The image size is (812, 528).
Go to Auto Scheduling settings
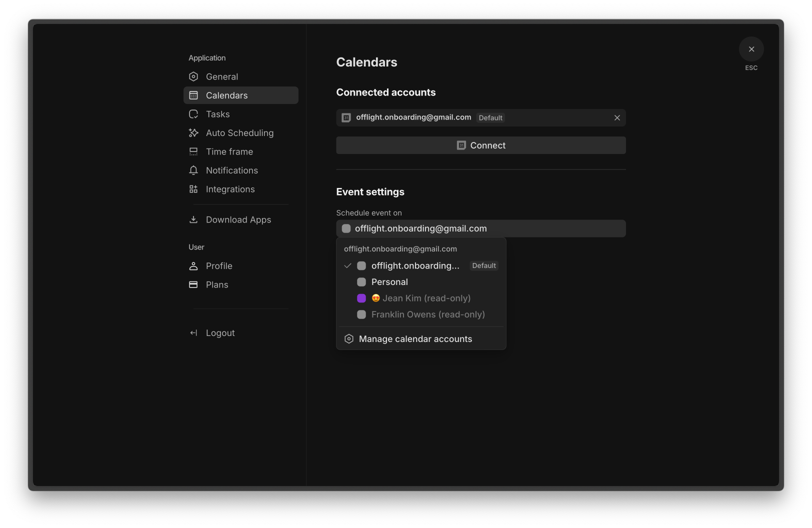pyautogui.click(x=241, y=132)
